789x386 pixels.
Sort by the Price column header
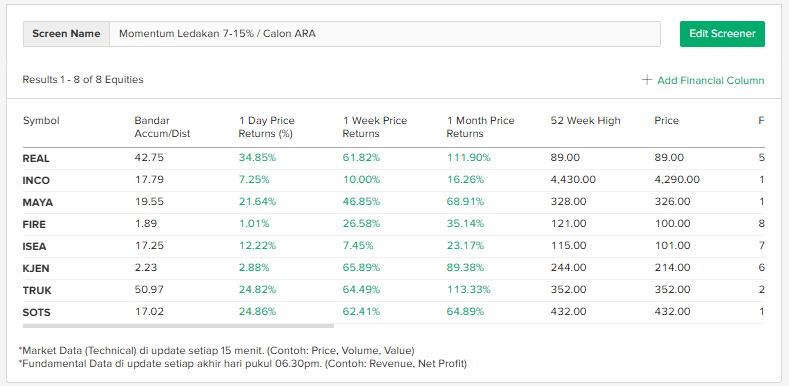pos(666,121)
